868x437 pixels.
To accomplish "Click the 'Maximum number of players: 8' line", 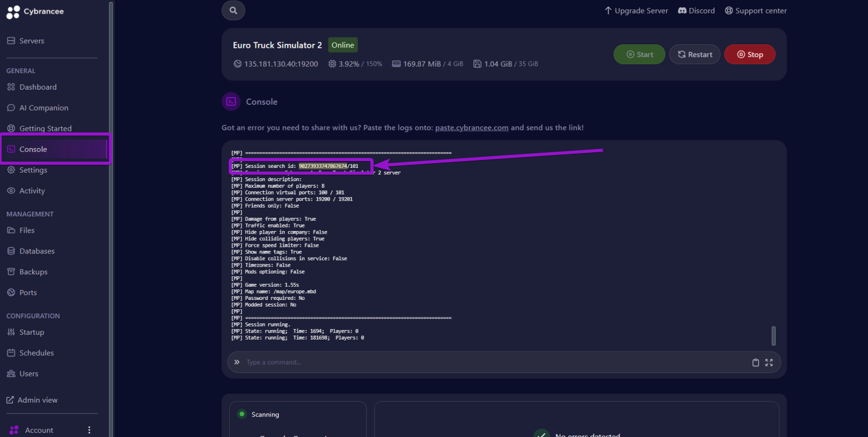I will click(278, 186).
